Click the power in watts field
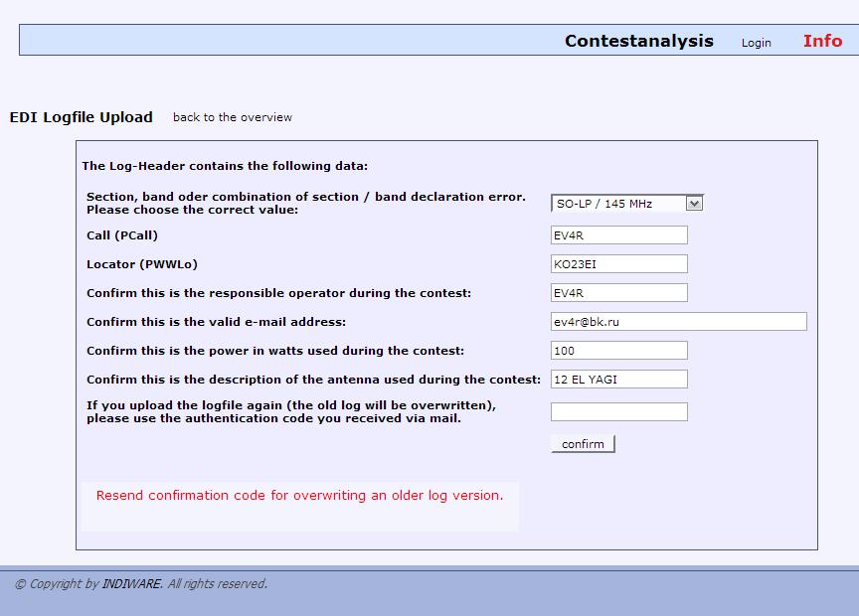 [618, 351]
